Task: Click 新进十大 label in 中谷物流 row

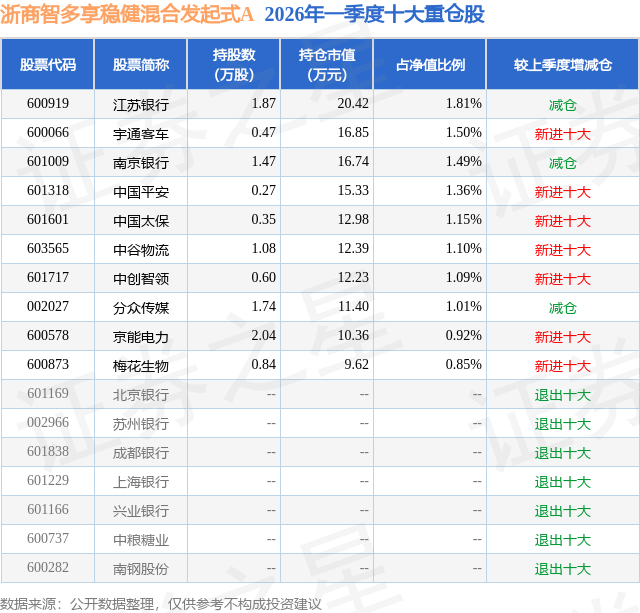Action: pos(562,250)
